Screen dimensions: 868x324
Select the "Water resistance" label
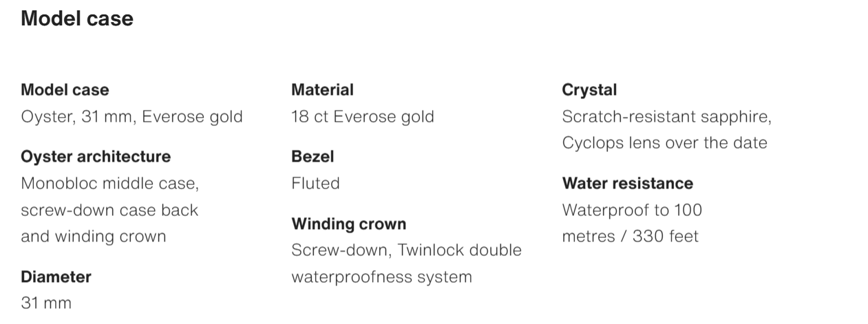[x=627, y=183]
